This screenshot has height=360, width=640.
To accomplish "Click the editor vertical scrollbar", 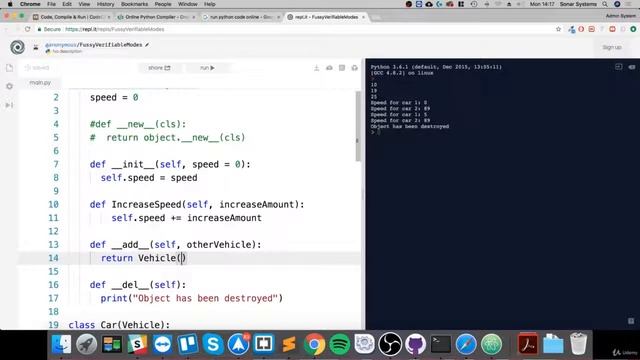I will pyautogui.click(x=358, y=127).
